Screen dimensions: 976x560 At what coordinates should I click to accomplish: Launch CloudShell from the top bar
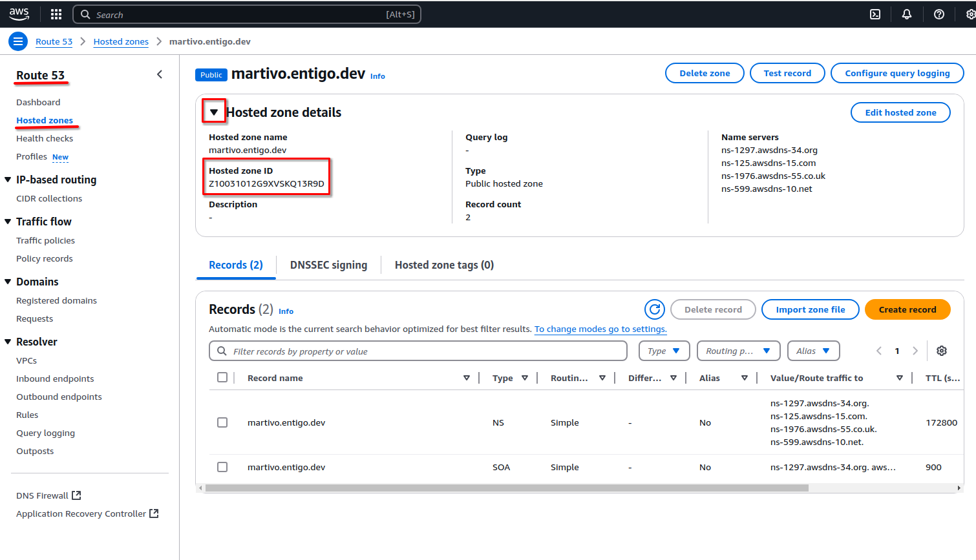pyautogui.click(x=875, y=14)
